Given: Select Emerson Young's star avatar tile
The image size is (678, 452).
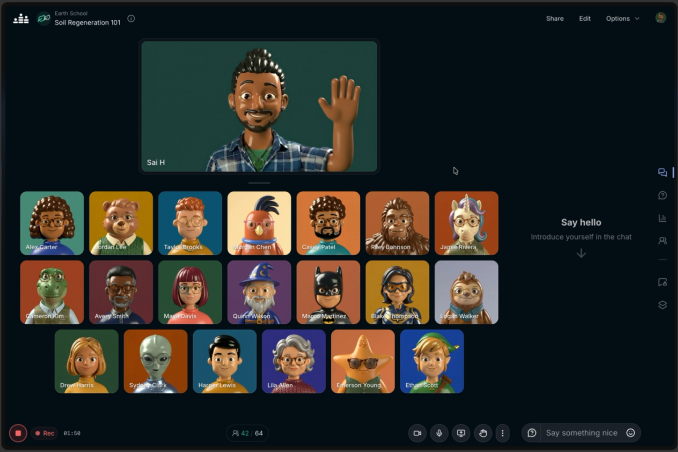Looking at the screenshot, I should tap(363, 362).
